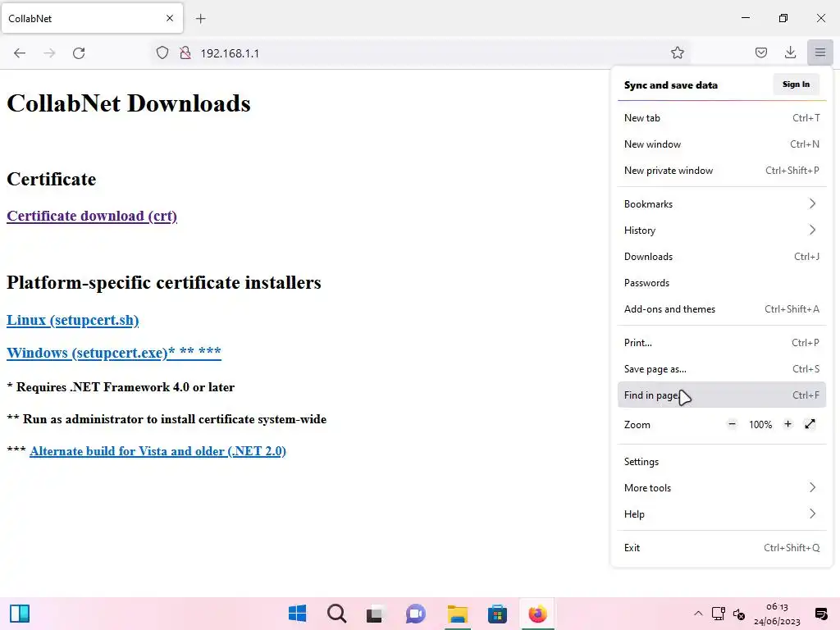Click the network status tray icon
Image resolution: width=840 pixels, height=630 pixels.
click(719, 614)
